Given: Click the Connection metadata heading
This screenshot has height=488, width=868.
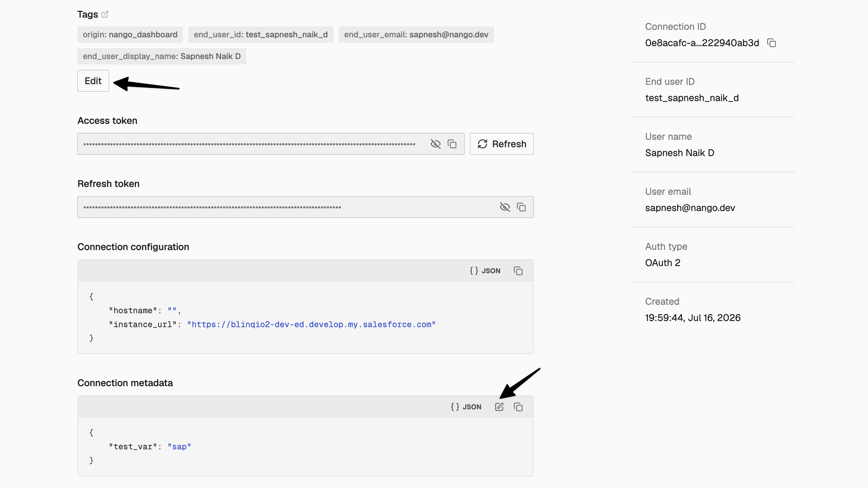Looking at the screenshot, I should [x=125, y=383].
